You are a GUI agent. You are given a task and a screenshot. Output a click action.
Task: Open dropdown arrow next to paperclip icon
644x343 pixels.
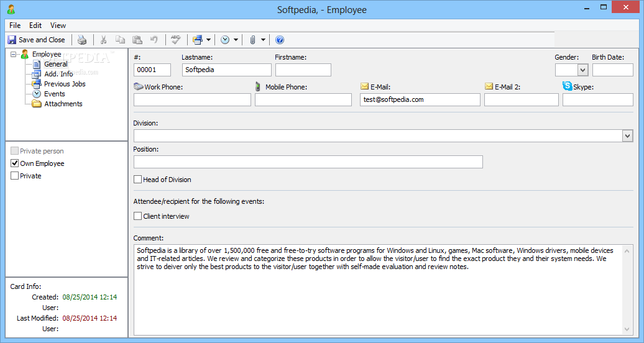tap(263, 40)
